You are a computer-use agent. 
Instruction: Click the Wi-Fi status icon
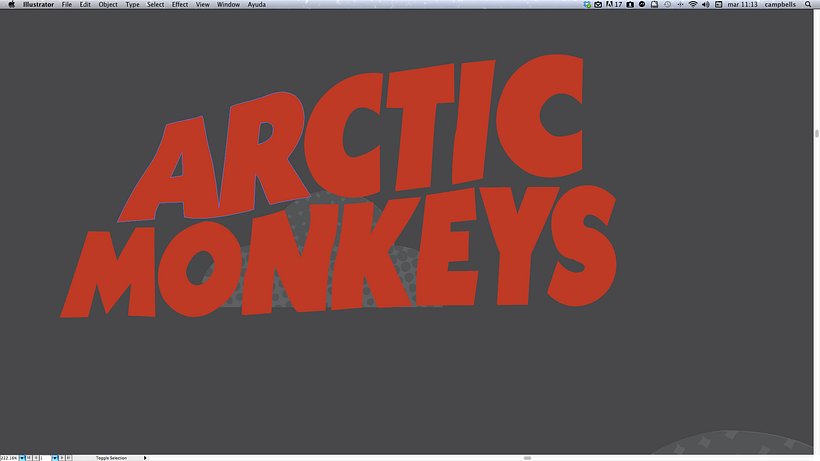point(693,4)
